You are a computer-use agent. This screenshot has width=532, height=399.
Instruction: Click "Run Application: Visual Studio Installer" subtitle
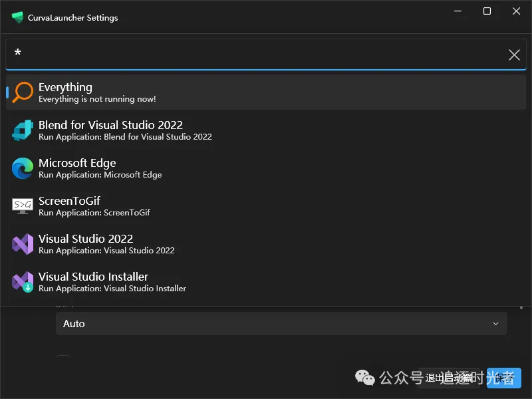[x=112, y=289]
